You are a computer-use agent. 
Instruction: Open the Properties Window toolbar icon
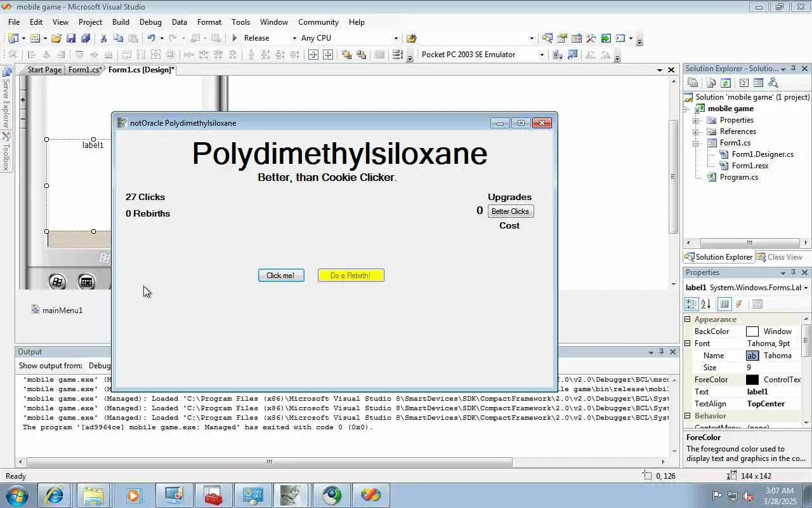pos(562,38)
